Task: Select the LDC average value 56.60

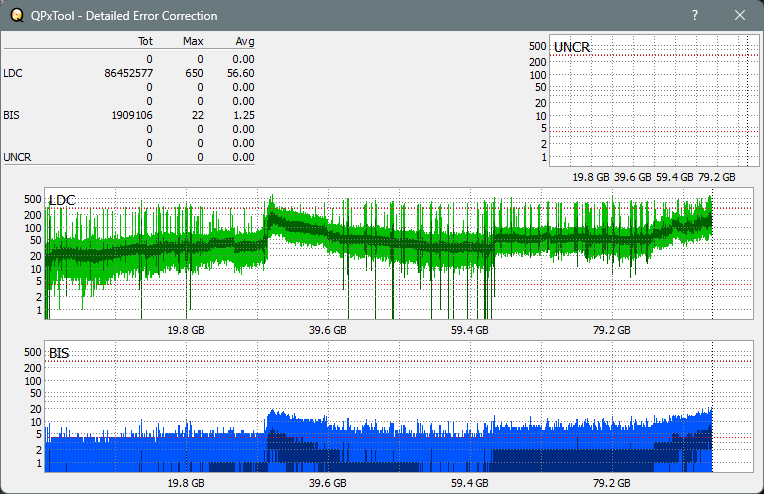Action: tap(241, 73)
